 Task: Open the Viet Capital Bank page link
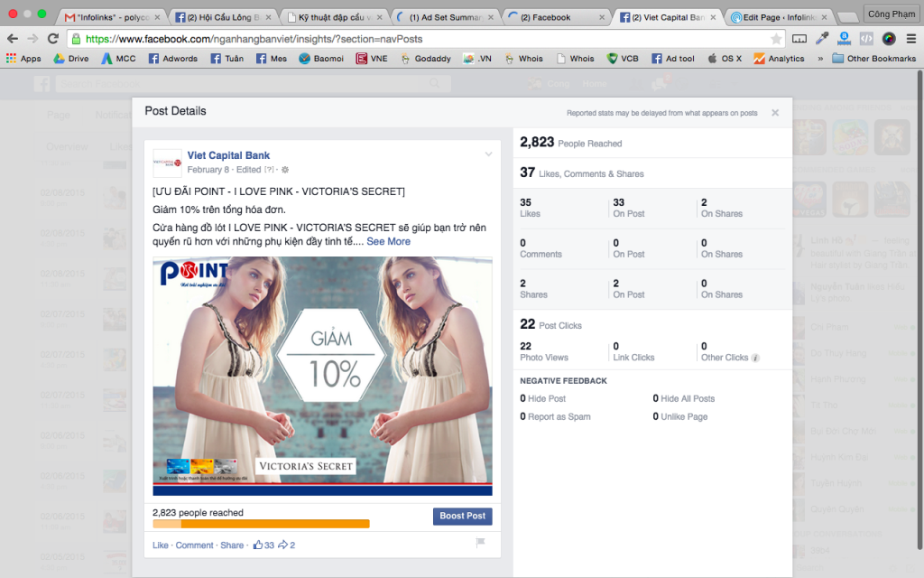pyautogui.click(x=228, y=155)
